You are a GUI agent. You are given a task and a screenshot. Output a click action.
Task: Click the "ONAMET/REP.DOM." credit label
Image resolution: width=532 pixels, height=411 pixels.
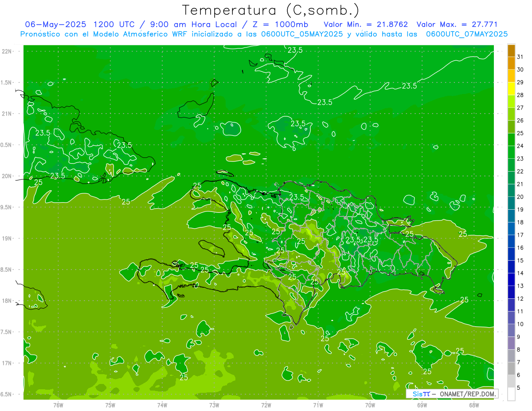point(467,394)
